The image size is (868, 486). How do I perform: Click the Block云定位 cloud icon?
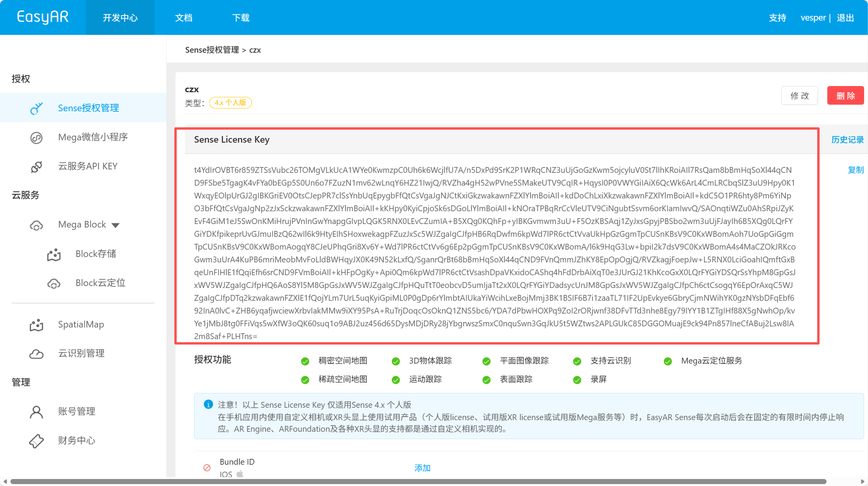[54, 284]
